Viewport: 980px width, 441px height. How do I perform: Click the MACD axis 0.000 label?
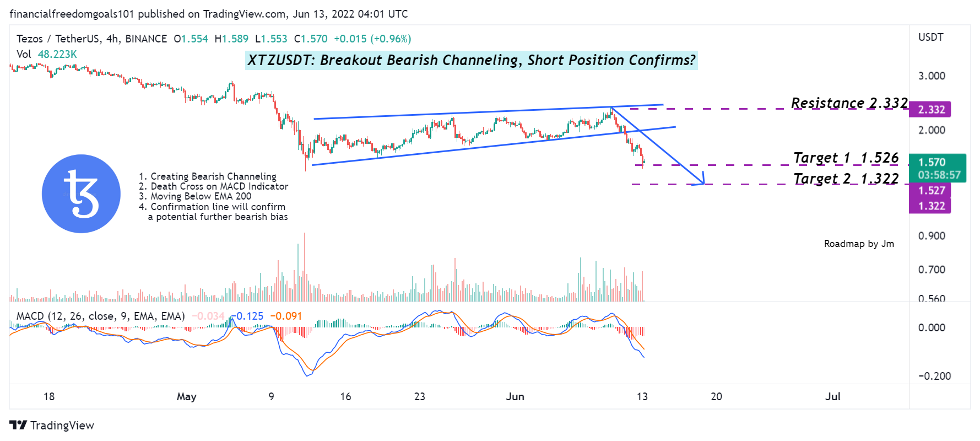click(932, 327)
